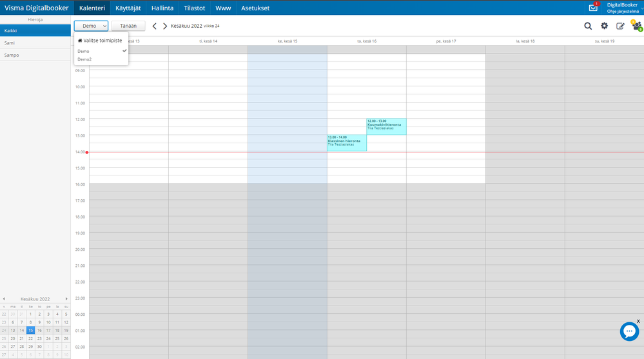The image size is (644, 359).
Task: Click the 'to, kesä 16' day header
Action: (x=367, y=41)
